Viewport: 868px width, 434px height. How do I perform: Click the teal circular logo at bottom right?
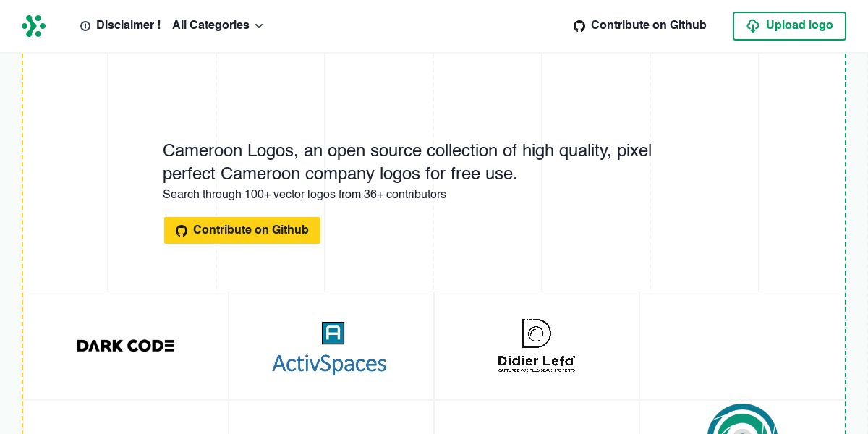pyautogui.click(x=742, y=421)
